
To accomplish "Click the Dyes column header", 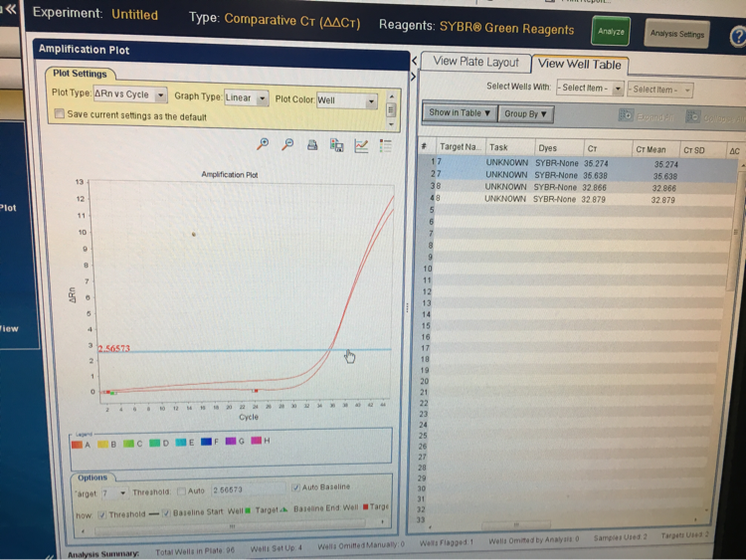I will pos(559,148).
